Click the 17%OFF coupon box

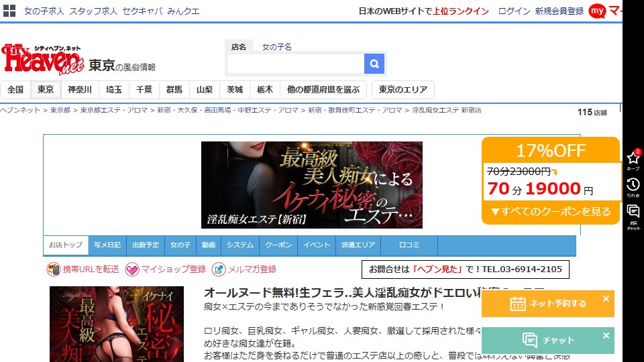[550, 180]
